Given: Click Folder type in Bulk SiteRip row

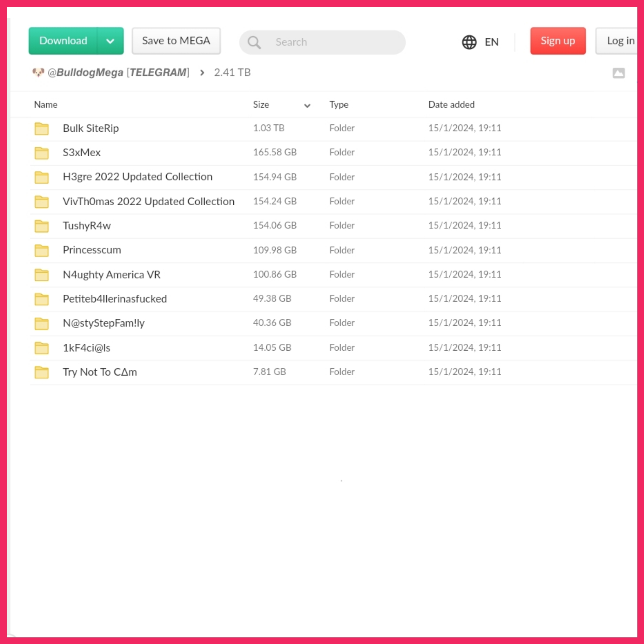Looking at the screenshot, I should click(342, 128).
